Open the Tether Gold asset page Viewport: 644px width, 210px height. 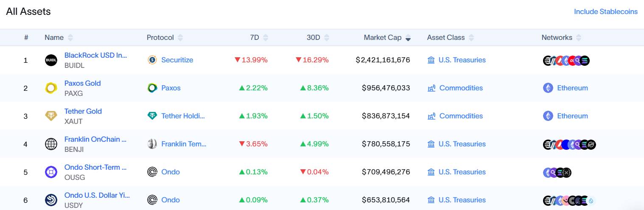pos(83,111)
